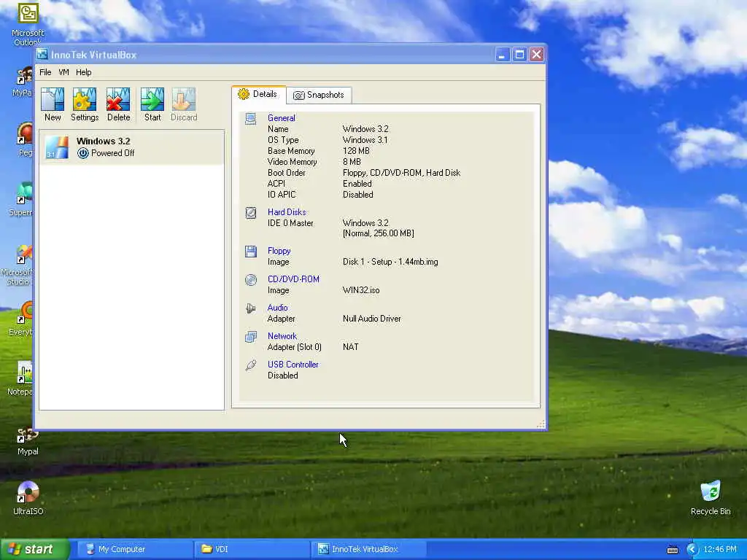Click the USB Controller plug icon
This screenshot has height=560, width=747.
point(251,365)
